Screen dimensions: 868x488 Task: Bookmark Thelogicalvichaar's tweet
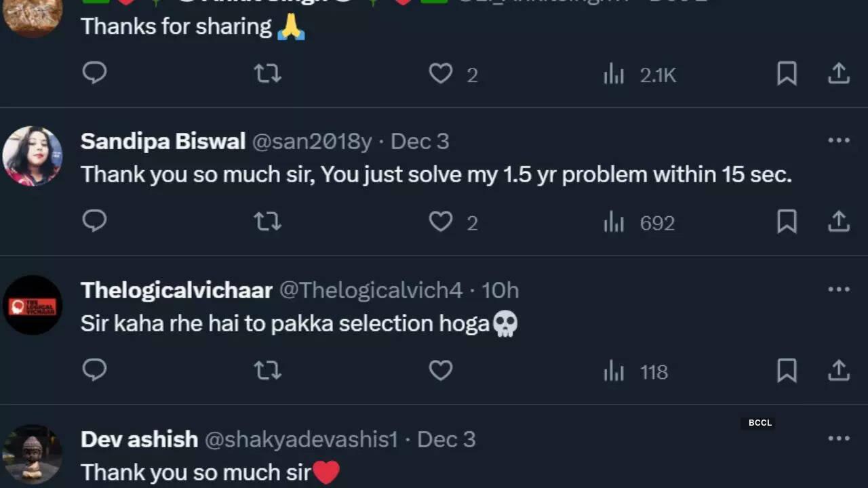coord(787,370)
